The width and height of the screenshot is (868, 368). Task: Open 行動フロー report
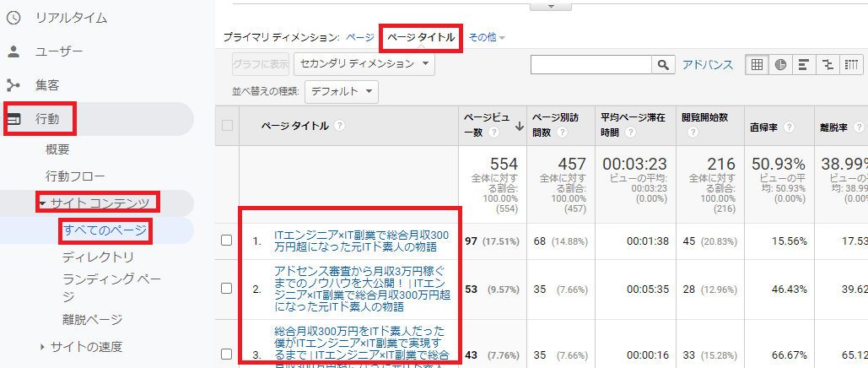point(75,176)
